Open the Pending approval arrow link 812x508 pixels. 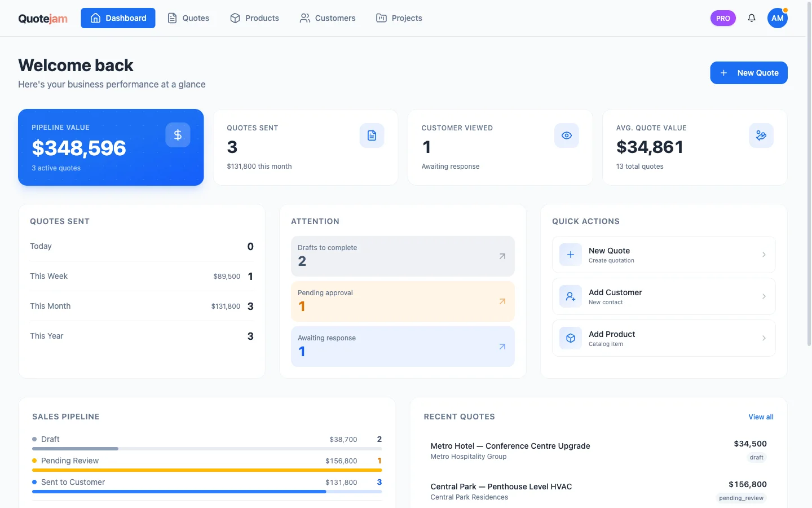tap(501, 301)
